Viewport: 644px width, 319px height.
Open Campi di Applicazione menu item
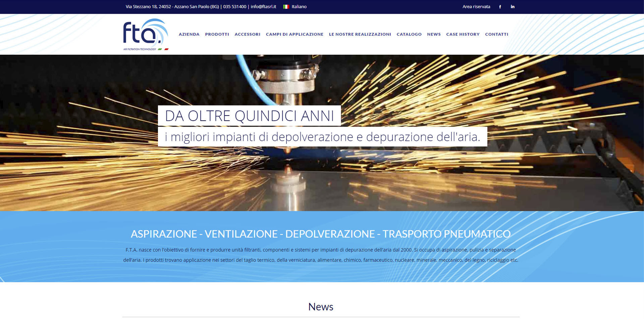294,34
